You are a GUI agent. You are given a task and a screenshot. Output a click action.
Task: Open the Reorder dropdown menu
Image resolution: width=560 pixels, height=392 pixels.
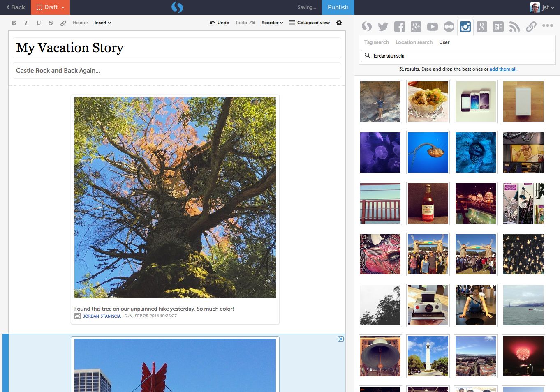click(x=272, y=23)
